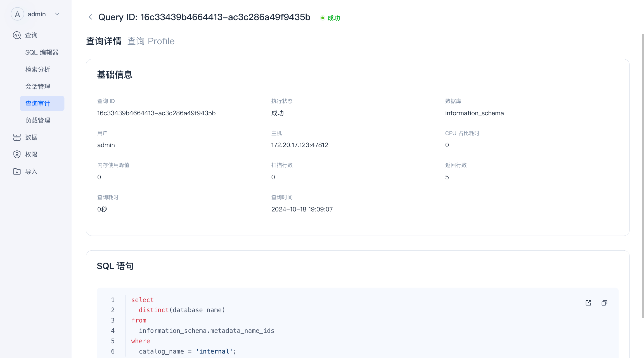This screenshot has width=644, height=358.
Task: Click the page vertical scrollbar
Action: (x=643, y=176)
